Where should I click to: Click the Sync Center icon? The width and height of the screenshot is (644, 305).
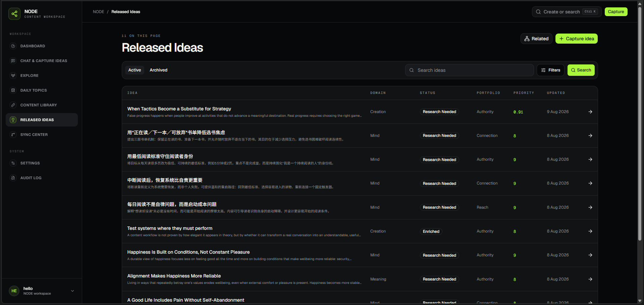[x=13, y=135]
